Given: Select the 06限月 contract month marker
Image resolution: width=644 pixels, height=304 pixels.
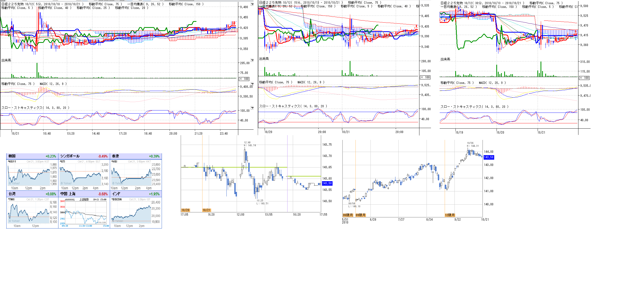Looking at the screenshot, I should click(348, 215).
